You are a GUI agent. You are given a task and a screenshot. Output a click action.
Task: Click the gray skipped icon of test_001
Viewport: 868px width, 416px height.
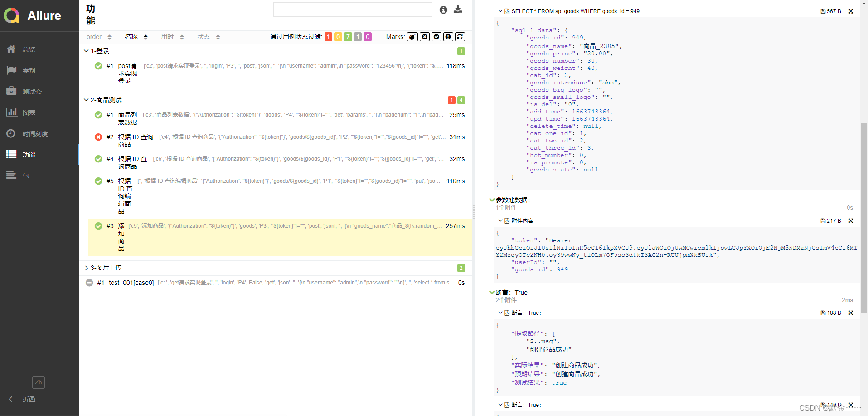pyautogui.click(x=89, y=283)
